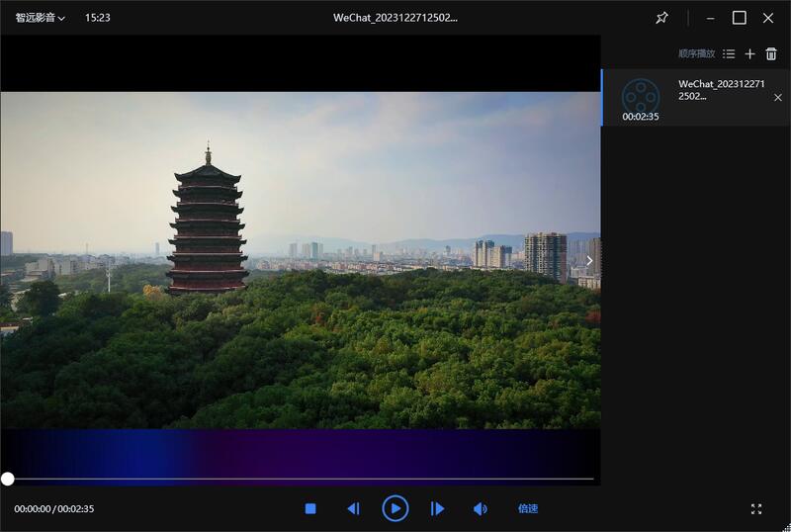
Task: Open the 智远影音 app menu dropdown
Action: coord(40,18)
